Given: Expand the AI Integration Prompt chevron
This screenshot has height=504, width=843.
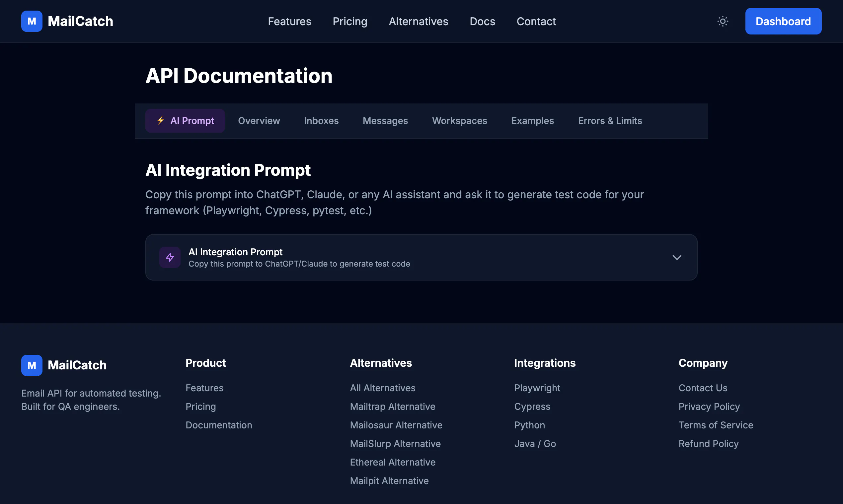Looking at the screenshot, I should tap(677, 257).
